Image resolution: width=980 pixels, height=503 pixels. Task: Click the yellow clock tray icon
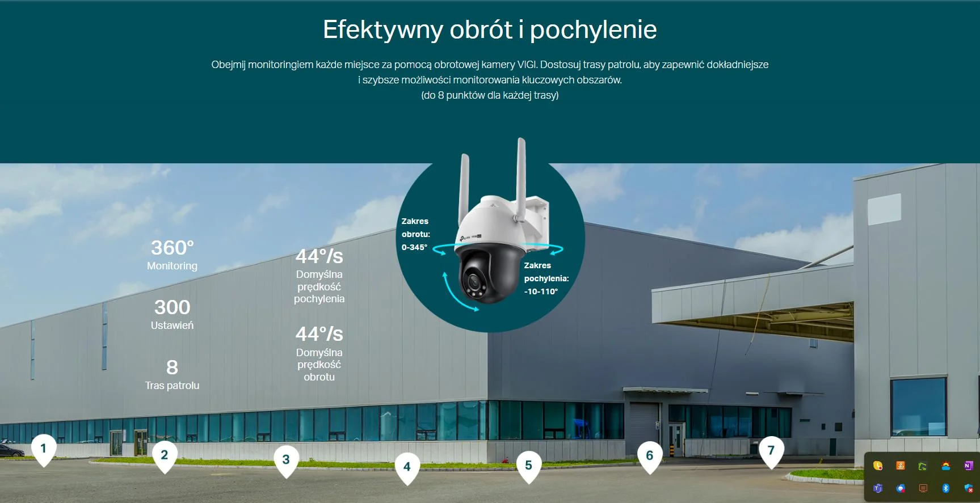(x=878, y=466)
